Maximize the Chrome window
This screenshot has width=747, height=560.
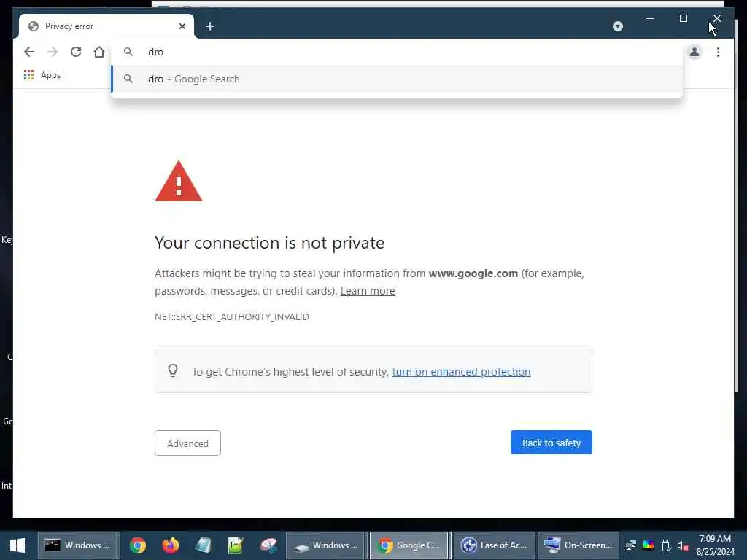point(683,18)
